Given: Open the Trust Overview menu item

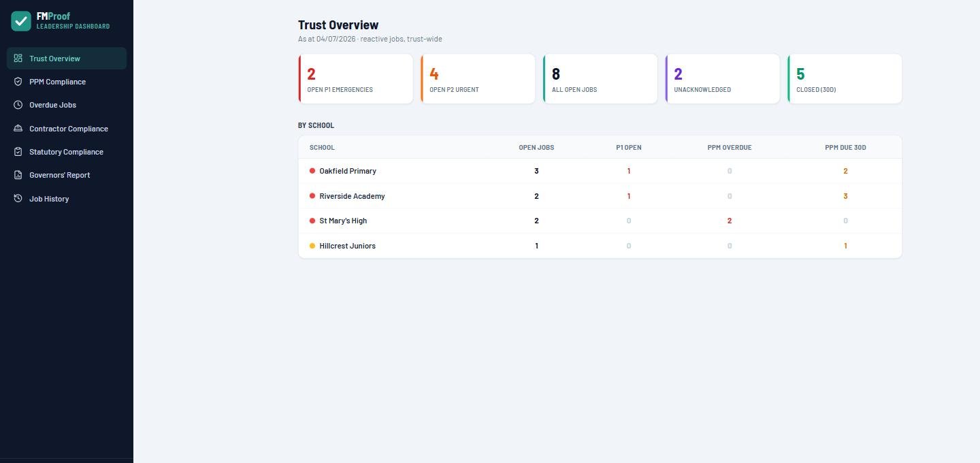Looking at the screenshot, I should pos(67,59).
